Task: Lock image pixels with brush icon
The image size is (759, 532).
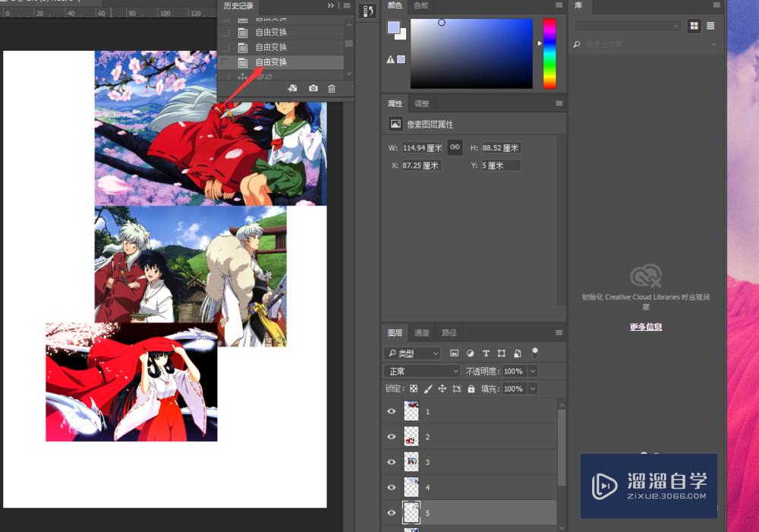Action: 428,389
